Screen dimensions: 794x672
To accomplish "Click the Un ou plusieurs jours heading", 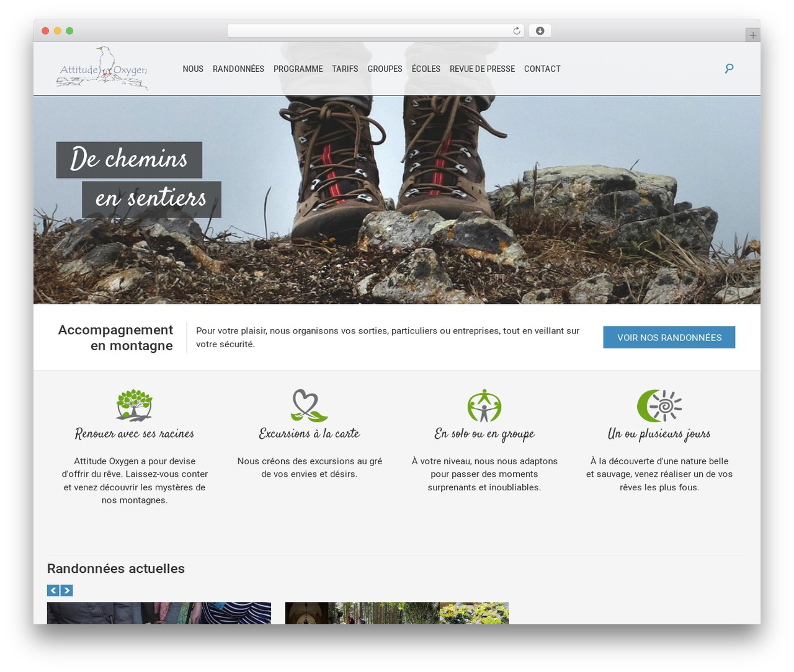I will point(659,435).
